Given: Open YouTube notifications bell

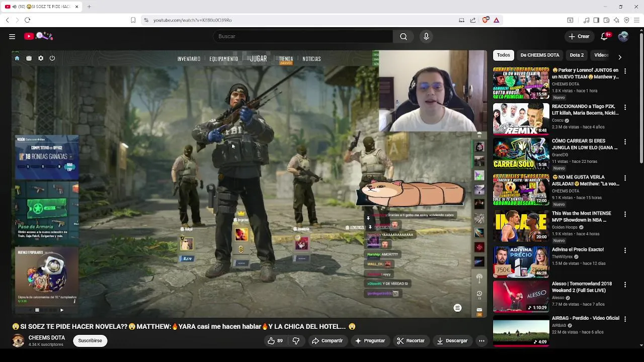Looking at the screenshot, I should [605, 36].
